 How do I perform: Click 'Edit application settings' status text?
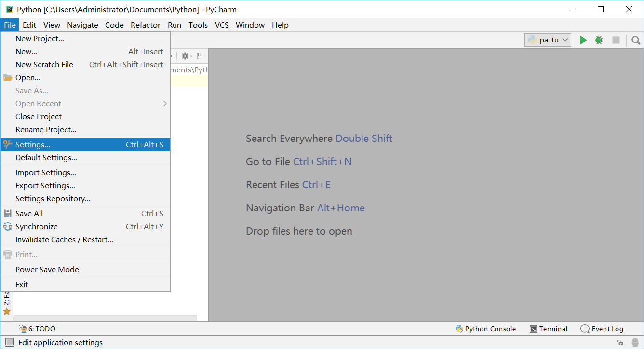tap(60, 343)
